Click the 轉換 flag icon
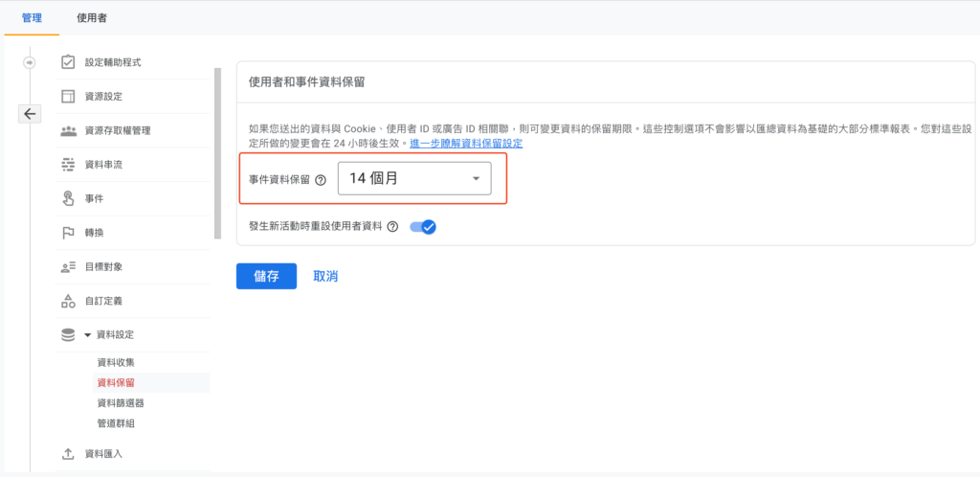This screenshot has height=477, width=980. pyautogui.click(x=68, y=233)
